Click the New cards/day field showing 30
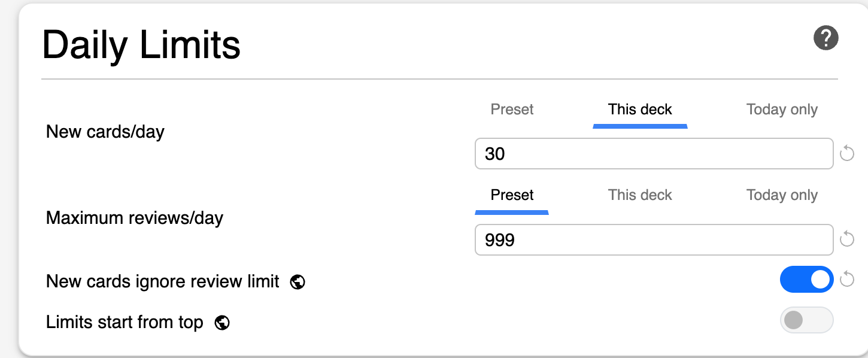Viewport: 868px width, 358px height. click(x=654, y=154)
